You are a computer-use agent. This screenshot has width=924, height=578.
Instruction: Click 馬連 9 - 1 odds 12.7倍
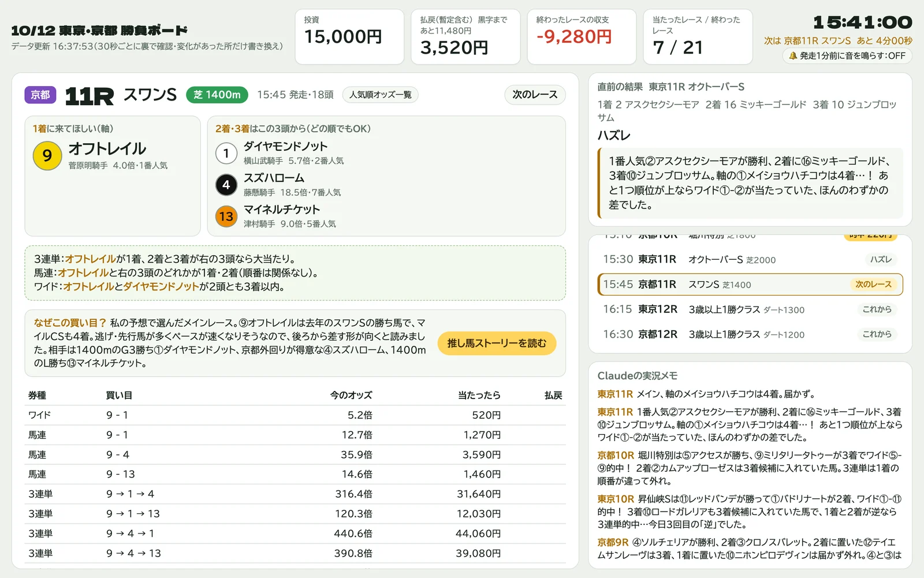[356, 435]
